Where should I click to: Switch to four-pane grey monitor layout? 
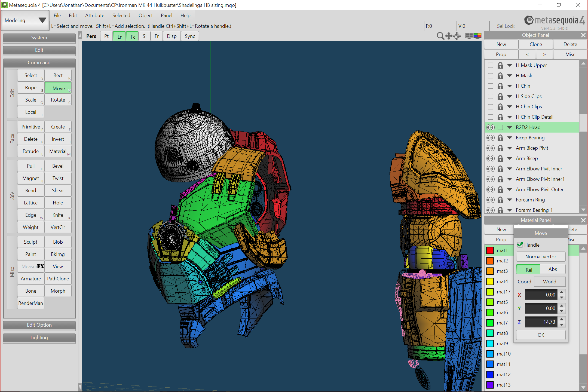[x=469, y=36]
